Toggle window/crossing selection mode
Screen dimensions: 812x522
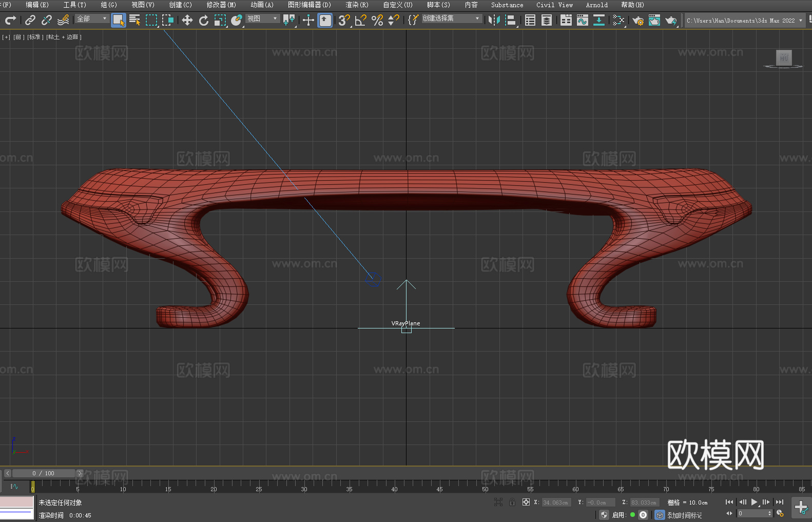pos(168,20)
